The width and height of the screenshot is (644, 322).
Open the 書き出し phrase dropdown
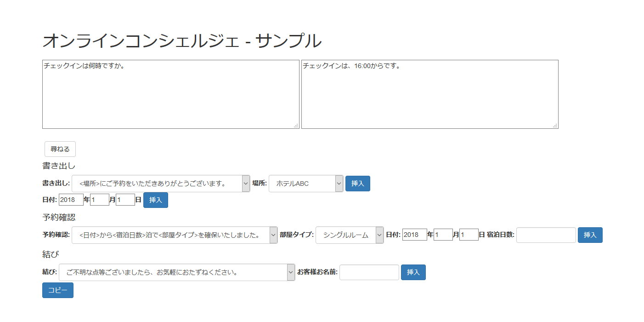[x=161, y=184]
